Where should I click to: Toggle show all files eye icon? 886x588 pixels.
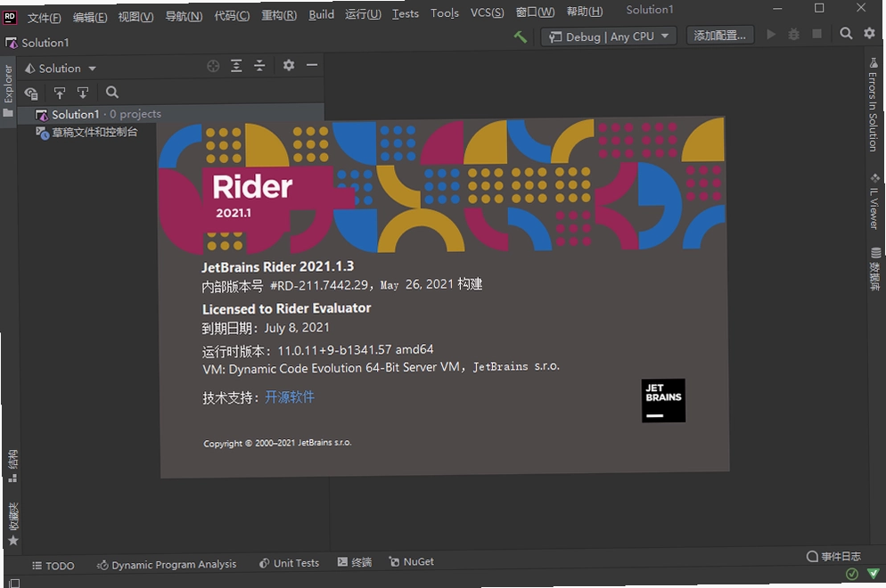click(x=31, y=94)
